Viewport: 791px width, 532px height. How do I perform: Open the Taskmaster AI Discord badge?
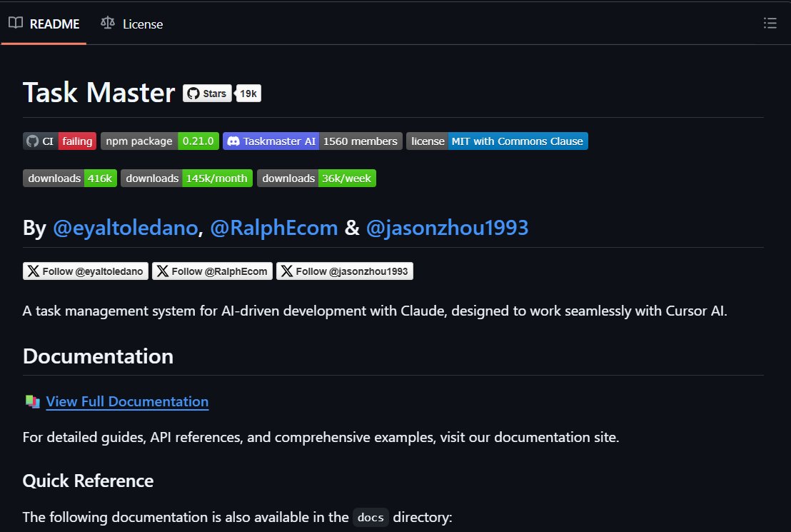pos(312,141)
